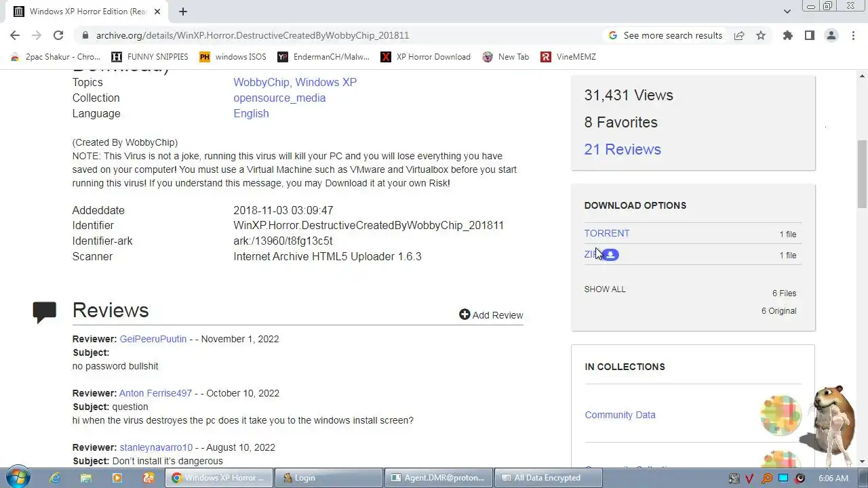Screen dimensions: 868x488
Task: View site information lock icon
Action: point(85,35)
